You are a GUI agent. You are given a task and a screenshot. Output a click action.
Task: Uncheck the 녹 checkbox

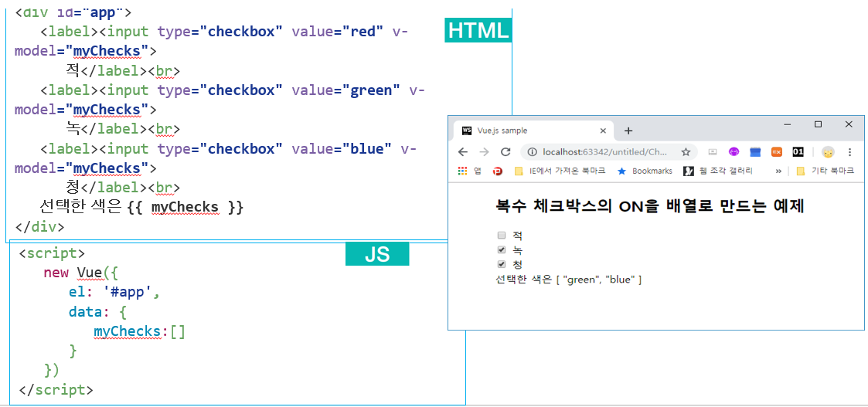pyautogui.click(x=502, y=249)
